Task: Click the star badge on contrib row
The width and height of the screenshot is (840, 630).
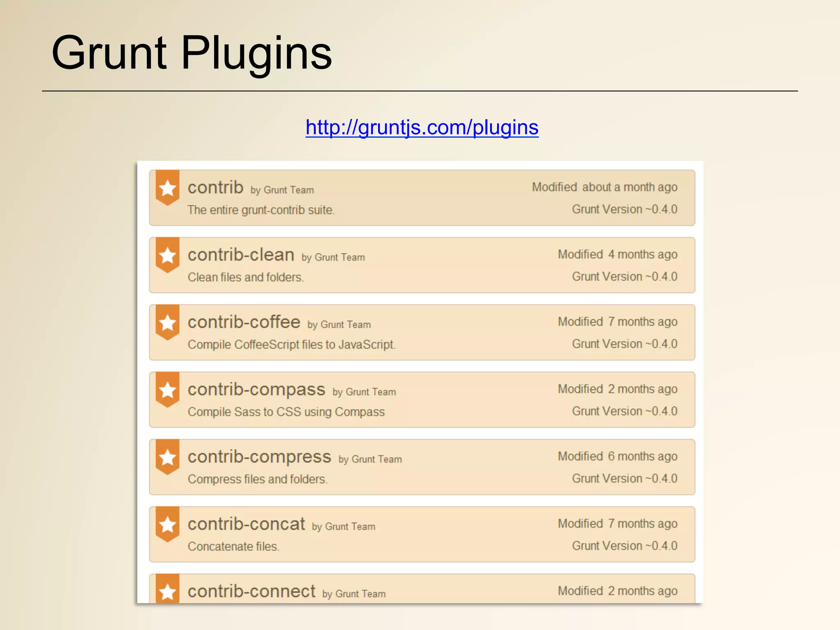Action: click(167, 188)
